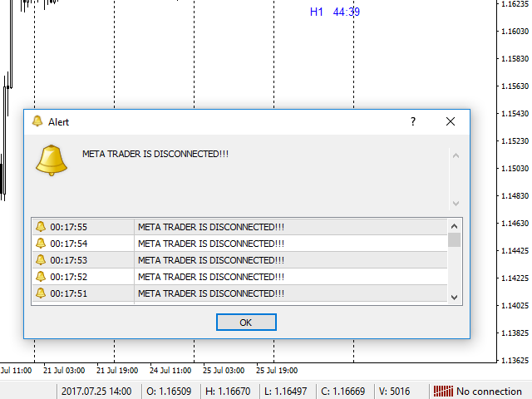Click the help question mark button
This screenshot has height=399, width=532.
(412, 121)
